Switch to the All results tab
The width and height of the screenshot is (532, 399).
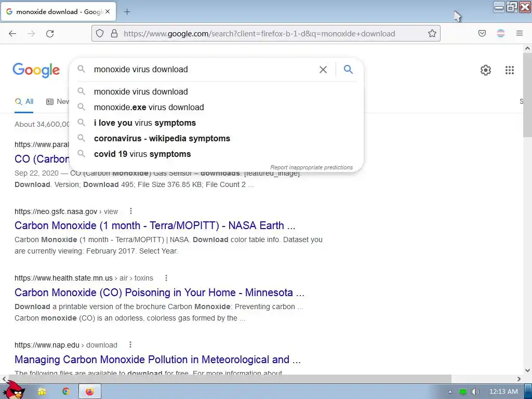[x=24, y=101]
